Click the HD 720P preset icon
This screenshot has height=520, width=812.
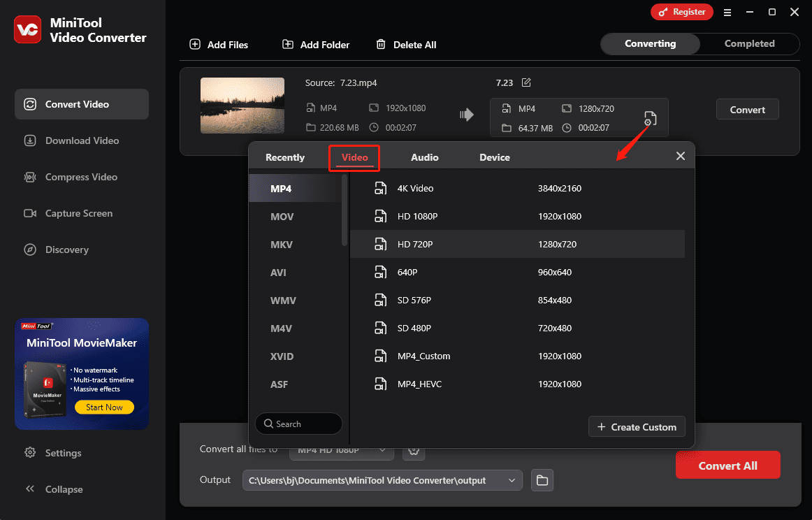381,244
